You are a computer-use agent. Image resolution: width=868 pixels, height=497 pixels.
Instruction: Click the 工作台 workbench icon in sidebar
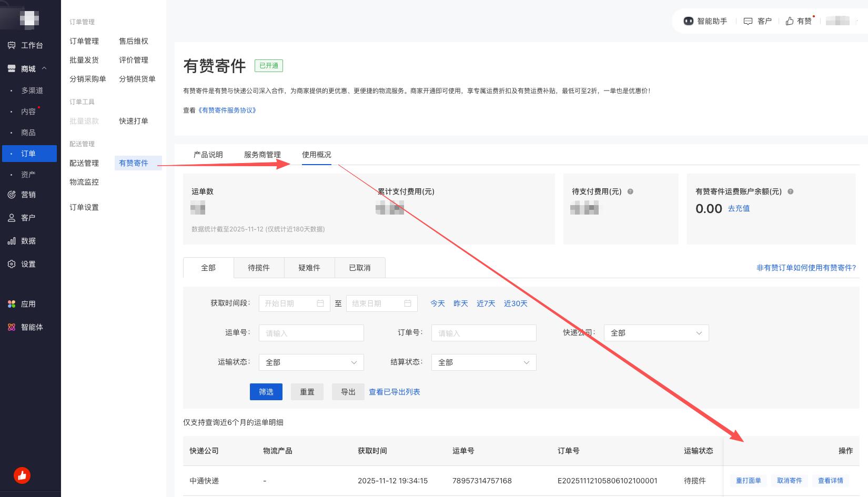click(x=12, y=45)
